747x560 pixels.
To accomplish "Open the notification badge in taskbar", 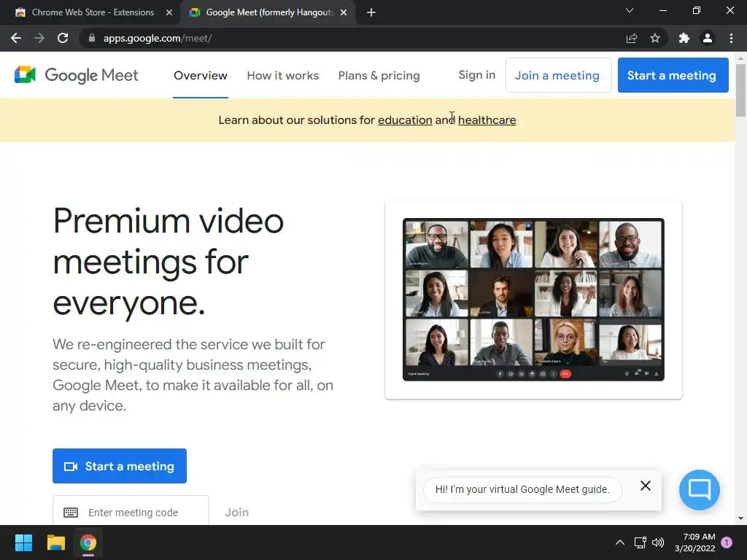I will pos(727,542).
